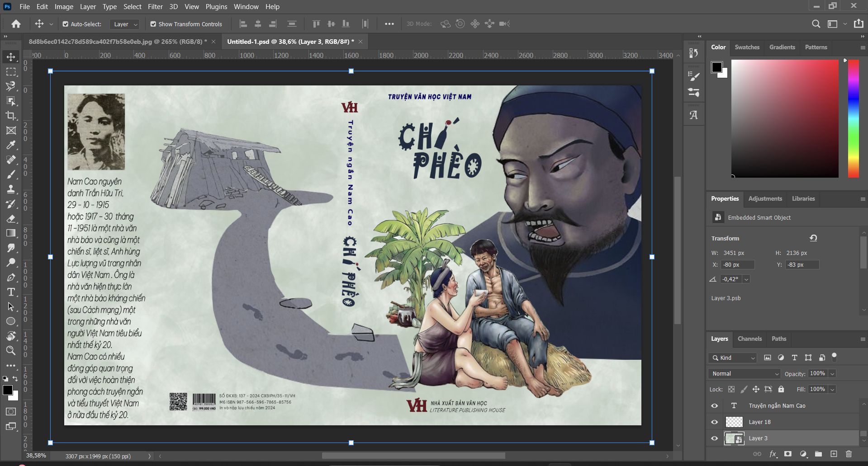The width and height of the screenshot is (868, 466).
Task: Disable Show Transform Controls checkbox
Action: tap(153, 24)
